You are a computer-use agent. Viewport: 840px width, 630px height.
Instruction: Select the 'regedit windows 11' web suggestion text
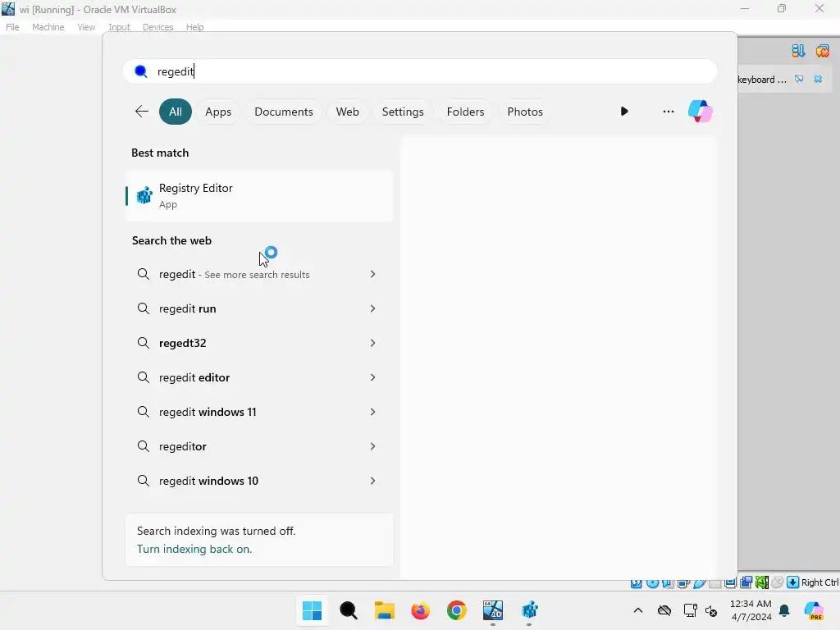208,412
